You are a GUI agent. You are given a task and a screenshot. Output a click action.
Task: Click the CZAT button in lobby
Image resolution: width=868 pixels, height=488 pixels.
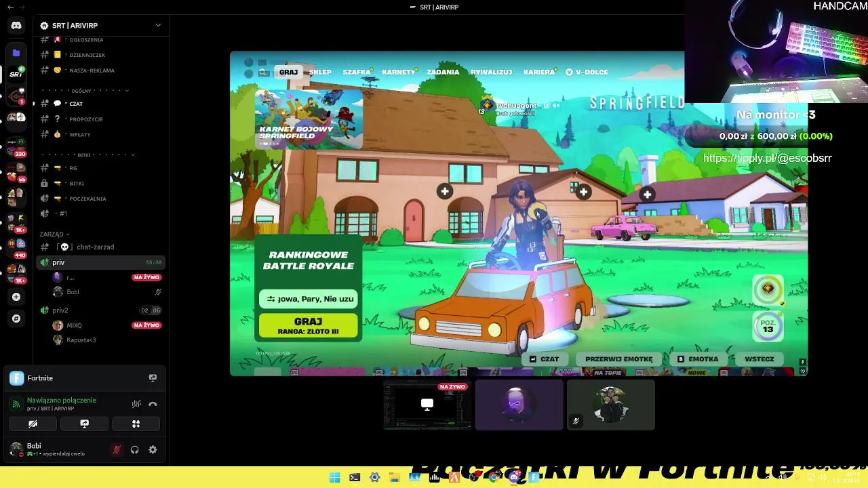coord(545,359)
